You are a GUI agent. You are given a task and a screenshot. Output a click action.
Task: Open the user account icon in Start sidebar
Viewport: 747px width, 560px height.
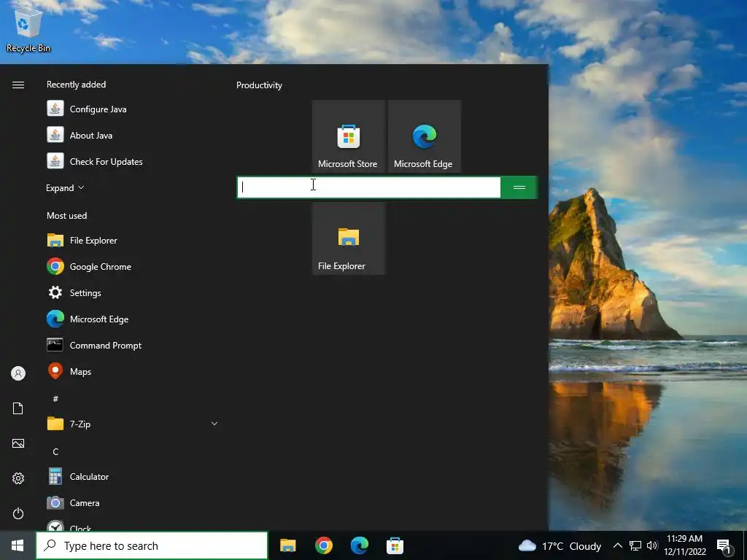pos(18,373)
